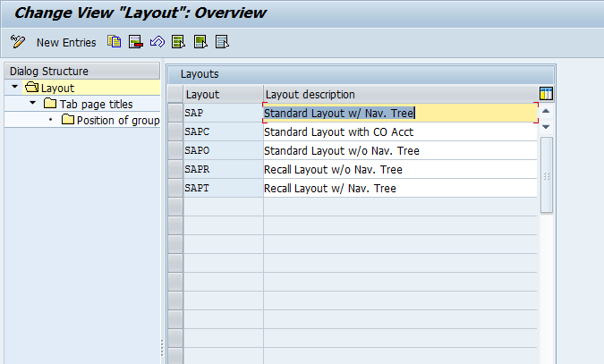The image size is (604, 364).
Task: Click the vertical scrollbar thumb of Layouts table
Action: click(547, 175)
